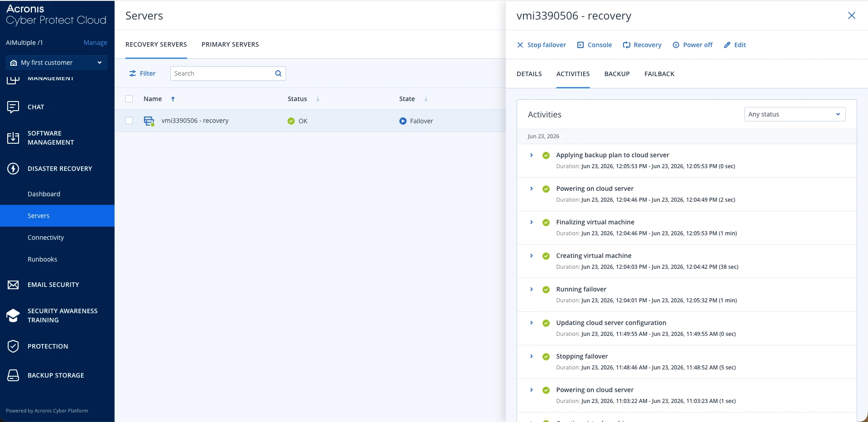Sort by Name ascending arrow

pyautogui.click(x=173, y=99)
